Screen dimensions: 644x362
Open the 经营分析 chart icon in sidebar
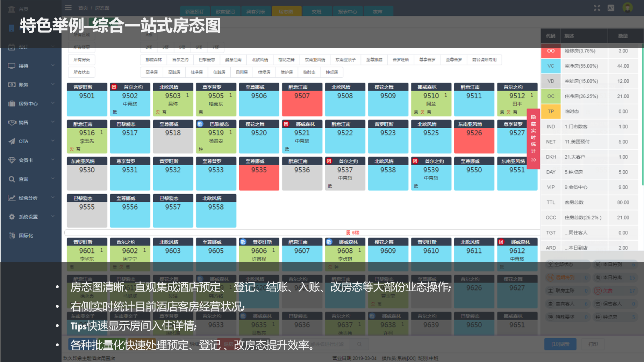click(12, 198)
